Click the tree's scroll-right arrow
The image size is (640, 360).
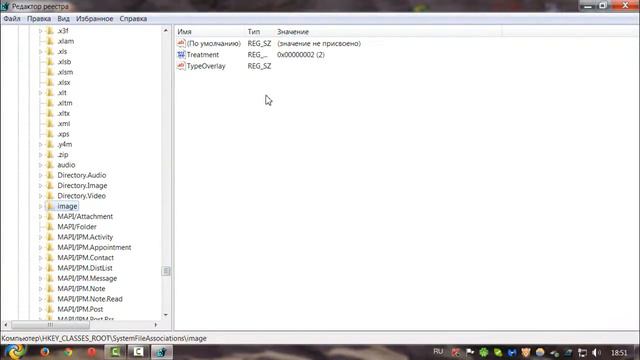pyautogui.click(x=156, y=325)
